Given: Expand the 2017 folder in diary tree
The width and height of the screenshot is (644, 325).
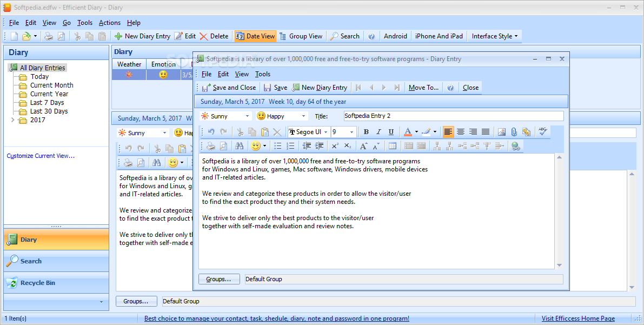Looking at the screenshot, I should click(13, 120).
